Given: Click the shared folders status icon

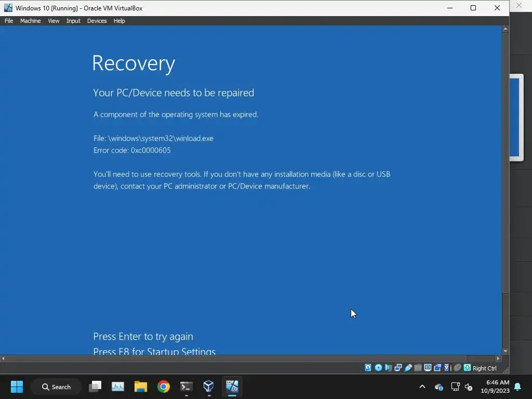Looking at the screenshot, I should tap(418, 368).
